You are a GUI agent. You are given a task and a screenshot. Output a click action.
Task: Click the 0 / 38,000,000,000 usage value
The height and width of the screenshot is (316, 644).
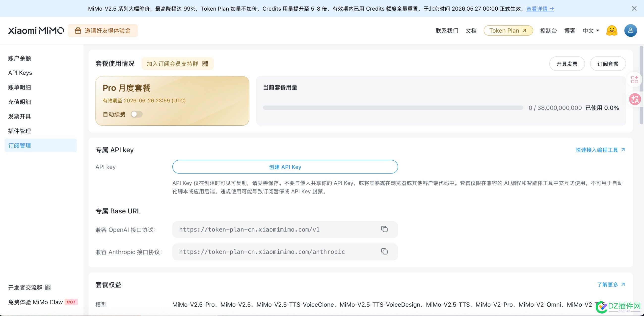555,108
